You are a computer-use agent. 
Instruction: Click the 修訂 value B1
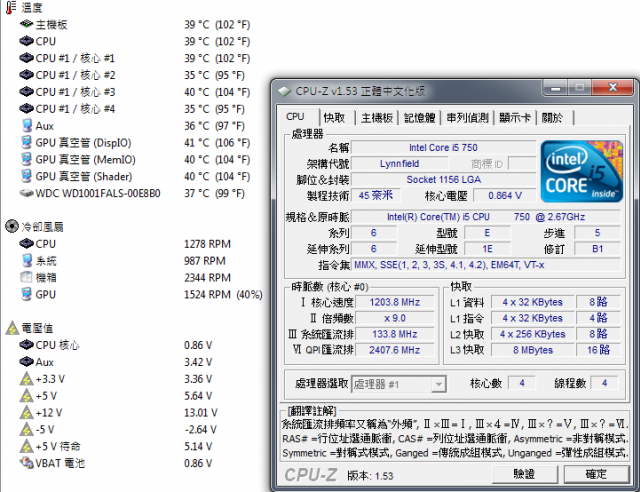click(x=597, y=249)
